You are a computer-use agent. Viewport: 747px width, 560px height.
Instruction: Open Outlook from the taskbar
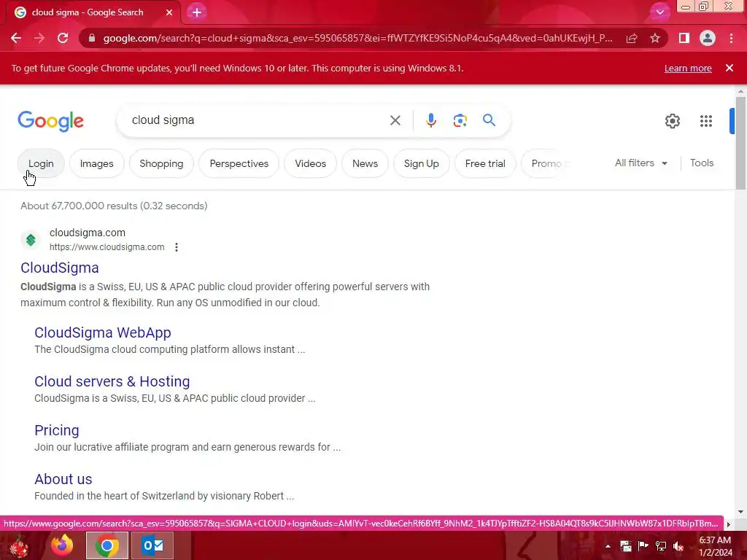pyautogui.click(x=152, y=545)
